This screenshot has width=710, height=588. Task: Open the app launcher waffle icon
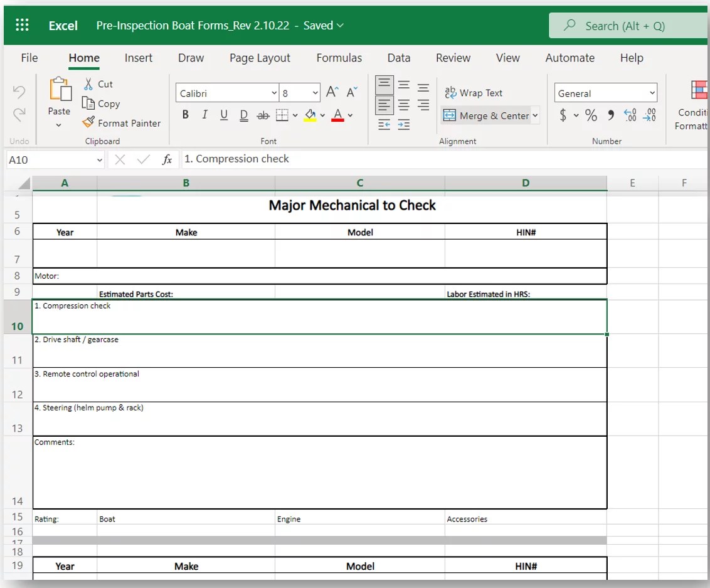(x=22, y=25)
